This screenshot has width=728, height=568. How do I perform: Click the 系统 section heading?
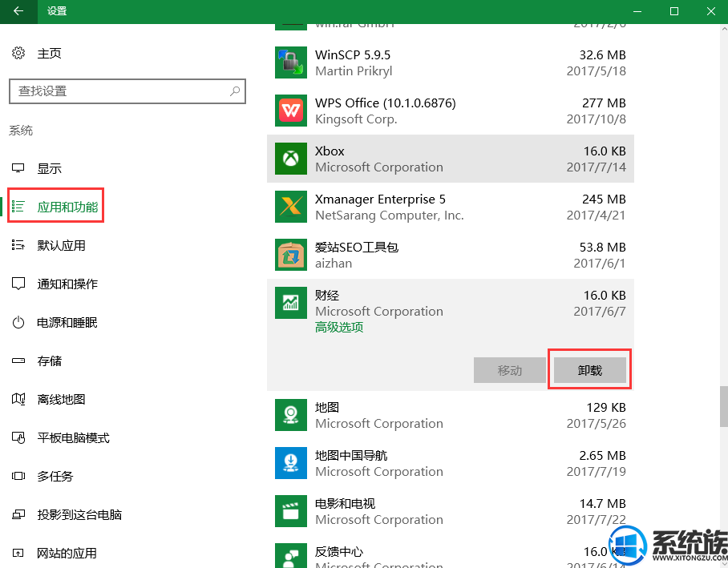tap(21, 131)
